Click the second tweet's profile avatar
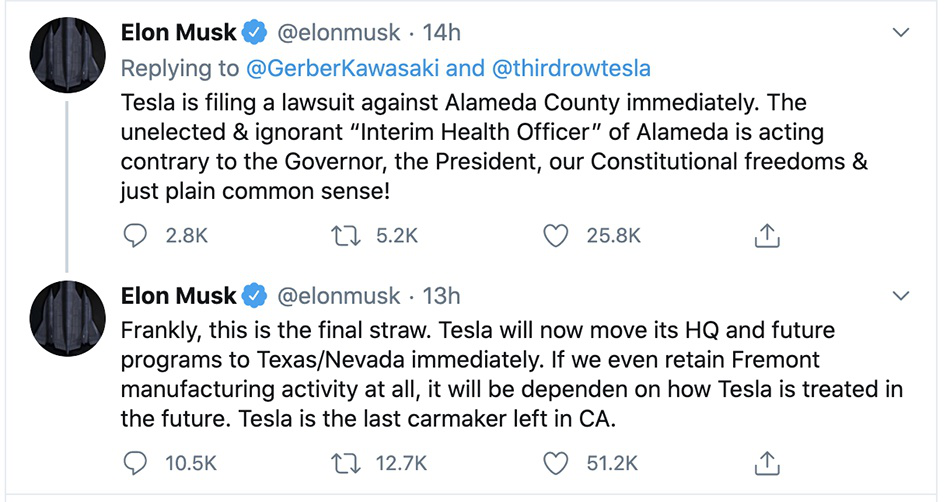Screen dimensions: 950x502 coord(67,319)
